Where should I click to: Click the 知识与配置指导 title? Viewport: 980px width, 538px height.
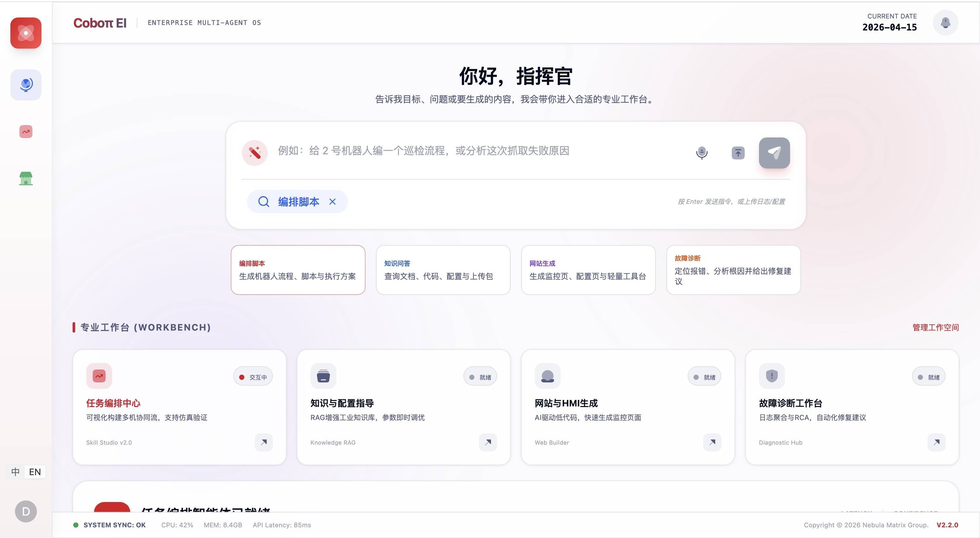click(x=342, y=403)
